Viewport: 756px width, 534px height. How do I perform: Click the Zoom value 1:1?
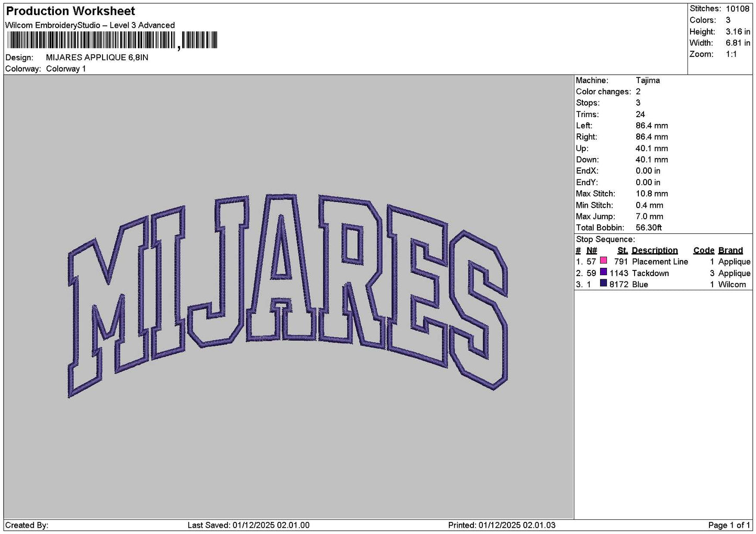click(731, 54)
